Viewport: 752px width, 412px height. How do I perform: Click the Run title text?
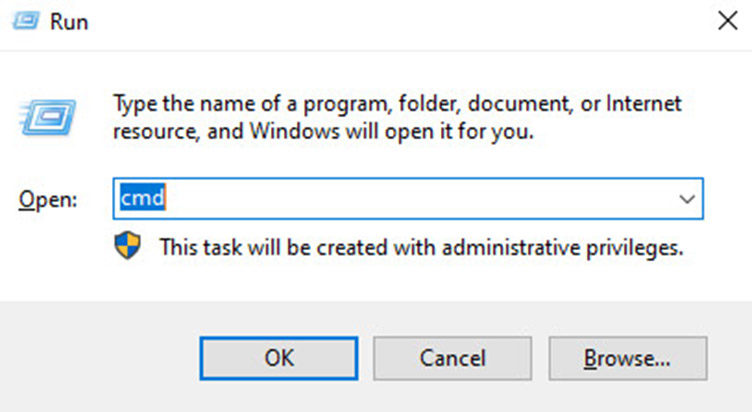coord(69,22)
